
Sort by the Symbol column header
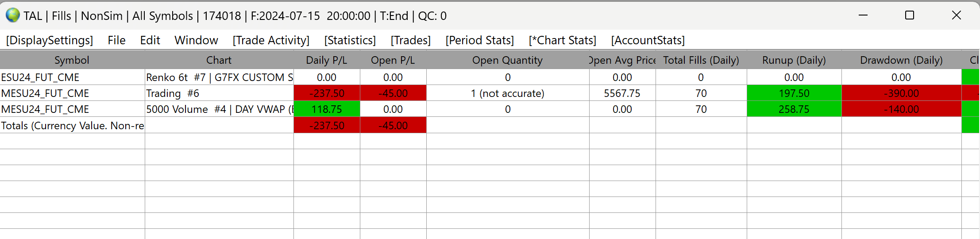coord(72,60)
